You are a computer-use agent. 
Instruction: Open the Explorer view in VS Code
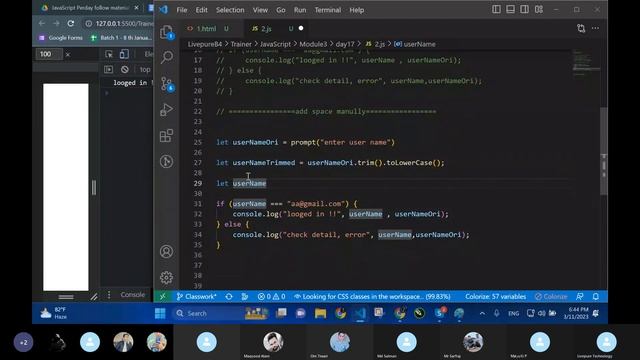tap(166, 32)
